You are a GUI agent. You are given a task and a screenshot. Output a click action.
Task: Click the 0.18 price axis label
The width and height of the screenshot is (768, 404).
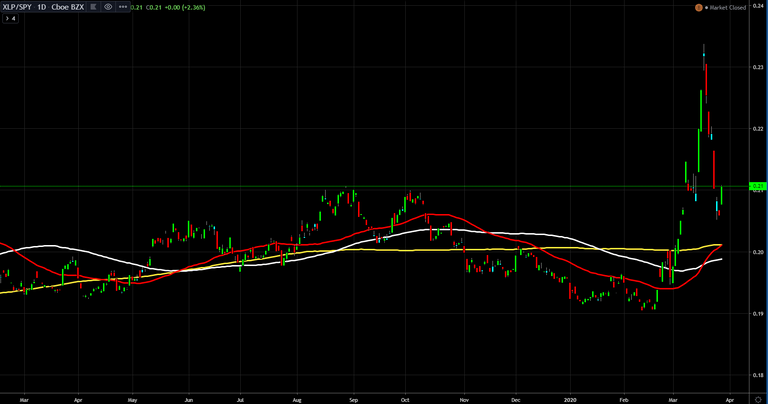tap(758, 376)
